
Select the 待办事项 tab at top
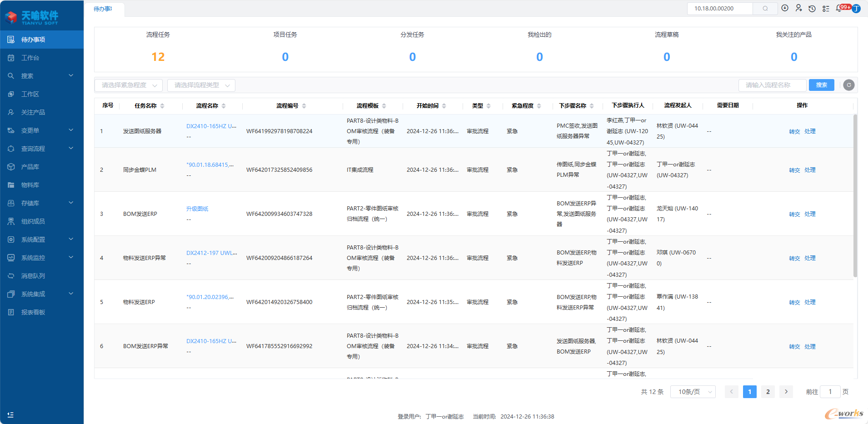pos(104,9)
